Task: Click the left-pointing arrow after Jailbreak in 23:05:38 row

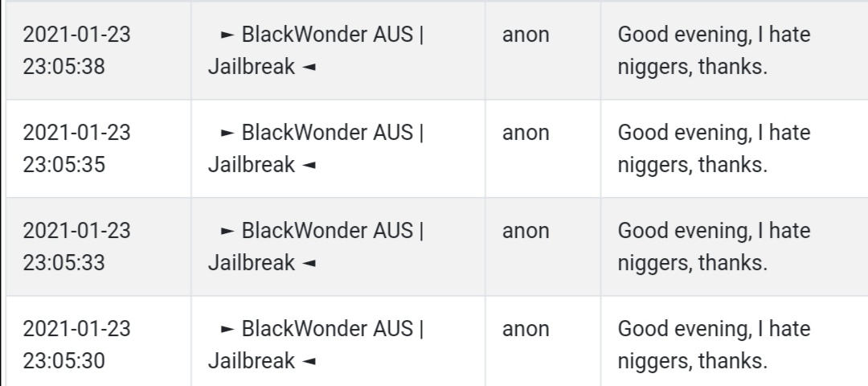Action: coord(309,67)
